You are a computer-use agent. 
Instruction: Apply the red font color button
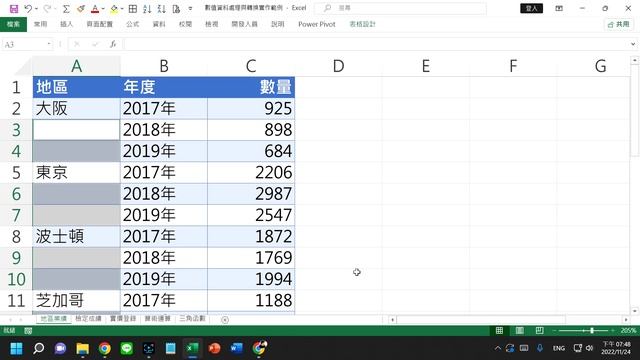(x=95, y=9)
